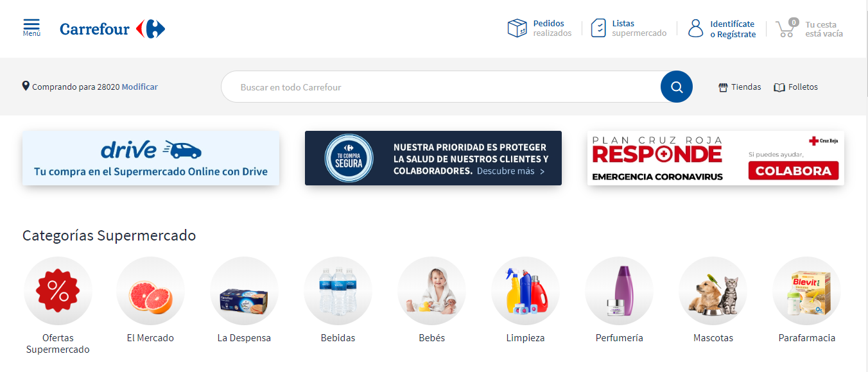Click the Parafarmacia category label
This screenshot has width=868, height=372.
806,338
